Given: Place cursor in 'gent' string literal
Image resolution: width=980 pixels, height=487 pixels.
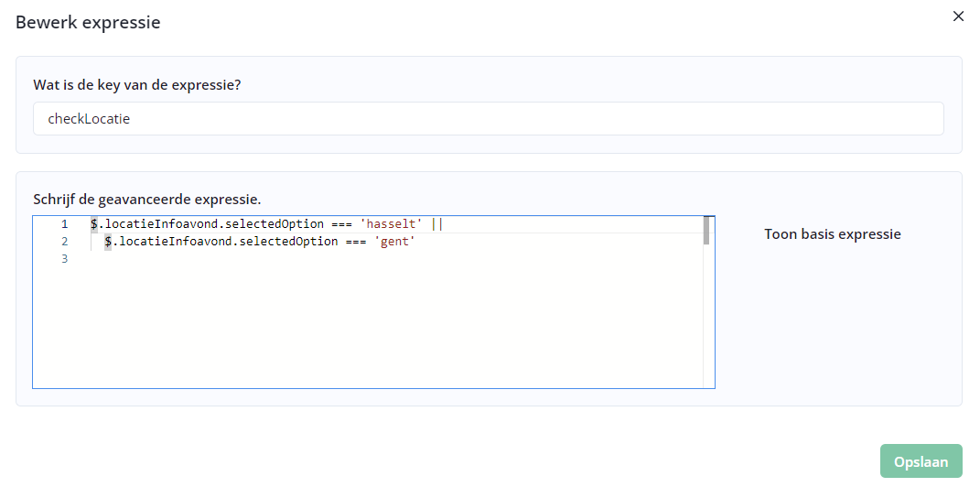Looking at the screenshot, I should coord(395,242).
